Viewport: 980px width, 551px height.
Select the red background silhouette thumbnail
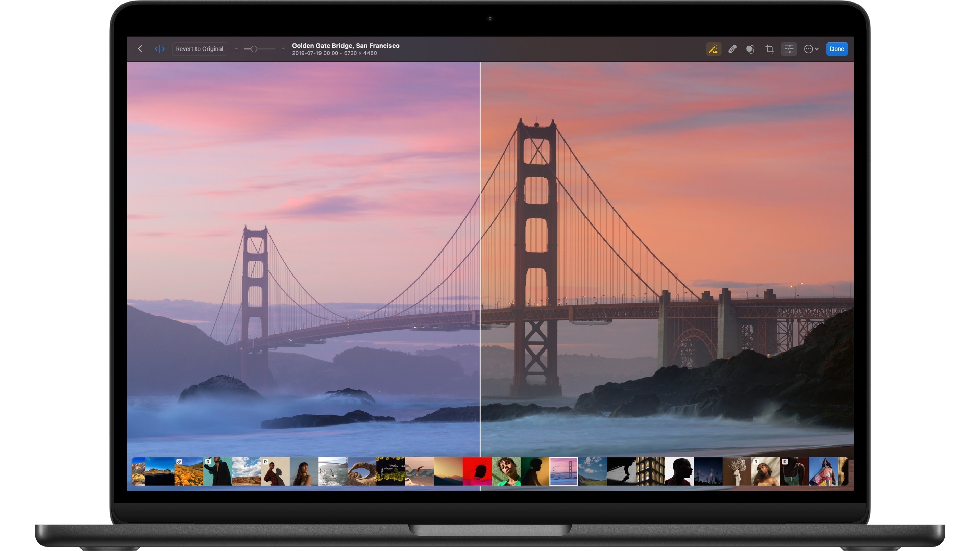(477, 471)
